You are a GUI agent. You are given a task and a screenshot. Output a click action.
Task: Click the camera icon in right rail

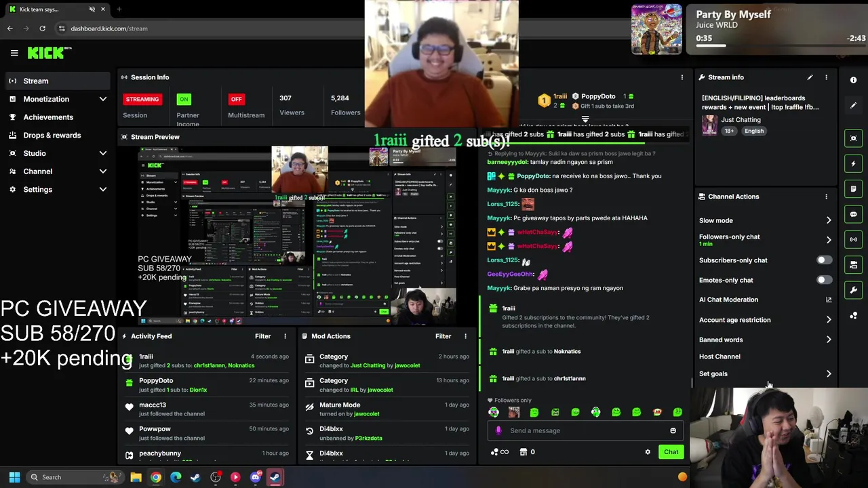pyautogui.click(x=853, y=265)
